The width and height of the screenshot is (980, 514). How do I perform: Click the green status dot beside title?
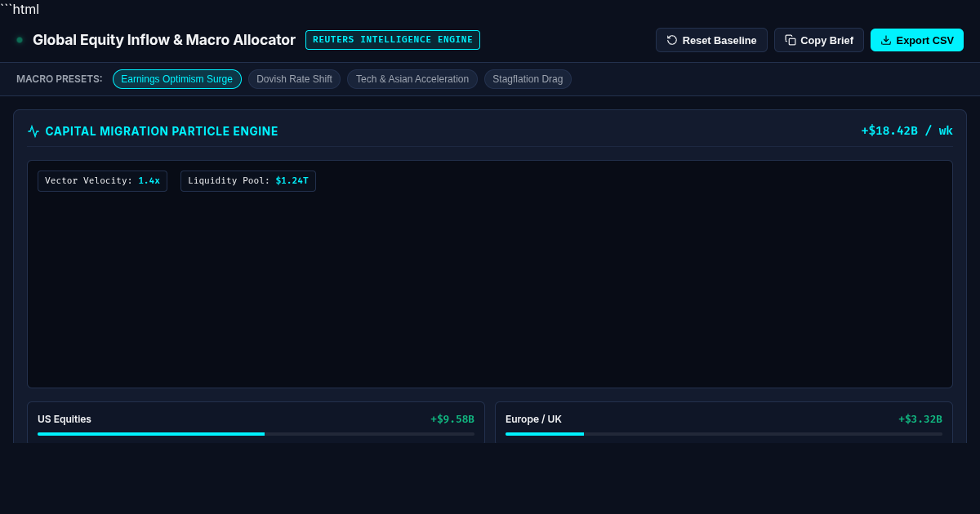tap(20, 40)
